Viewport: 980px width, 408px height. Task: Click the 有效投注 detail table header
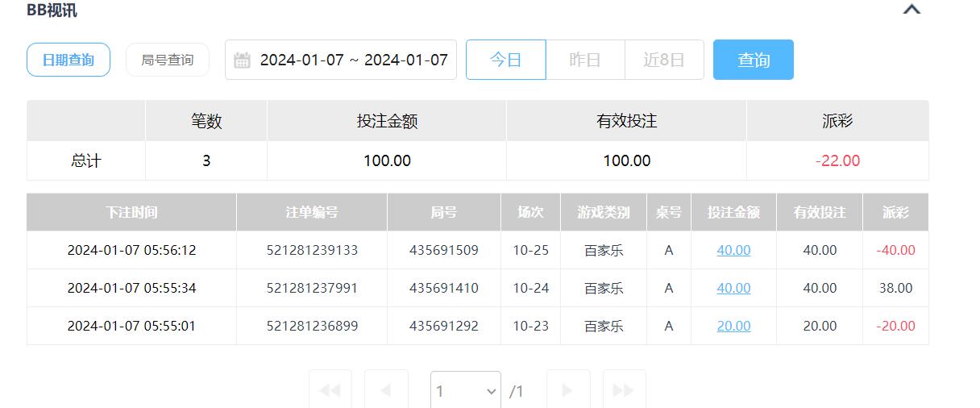pos(820,212)
